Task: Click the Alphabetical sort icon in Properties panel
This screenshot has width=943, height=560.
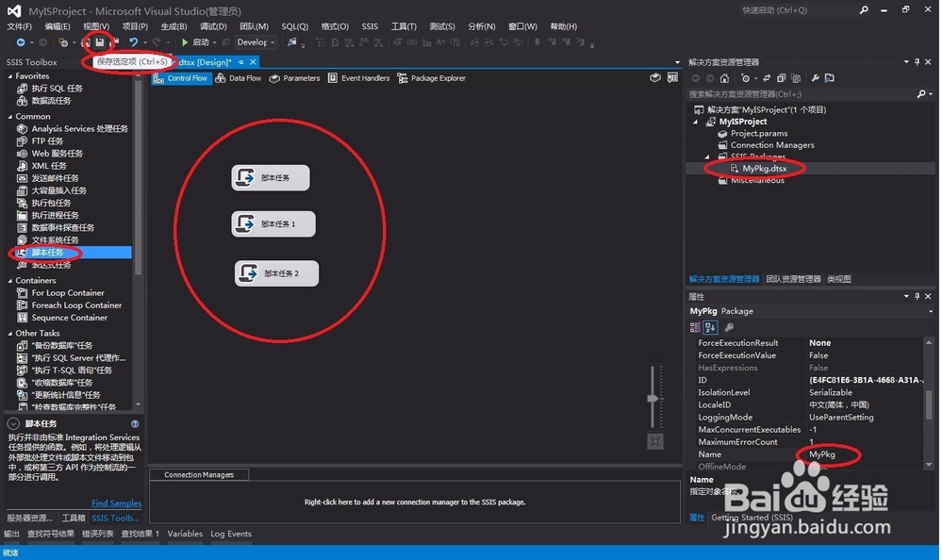Action: (x=710, y=327)
